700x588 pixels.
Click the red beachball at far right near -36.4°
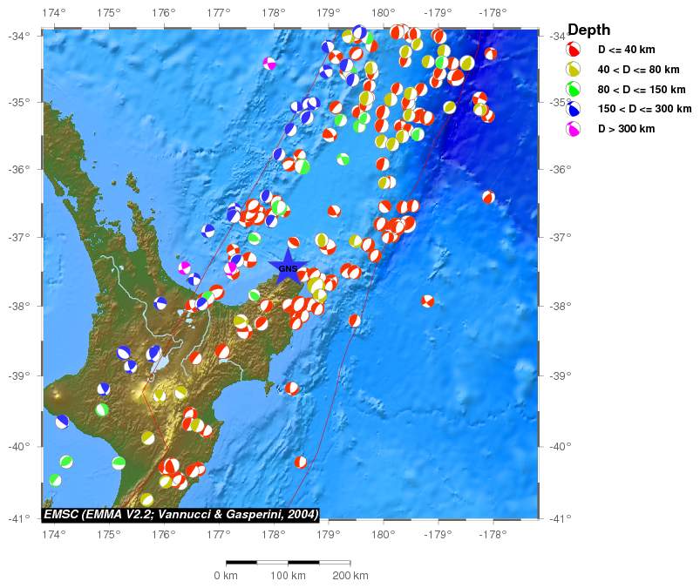(488, 197)
